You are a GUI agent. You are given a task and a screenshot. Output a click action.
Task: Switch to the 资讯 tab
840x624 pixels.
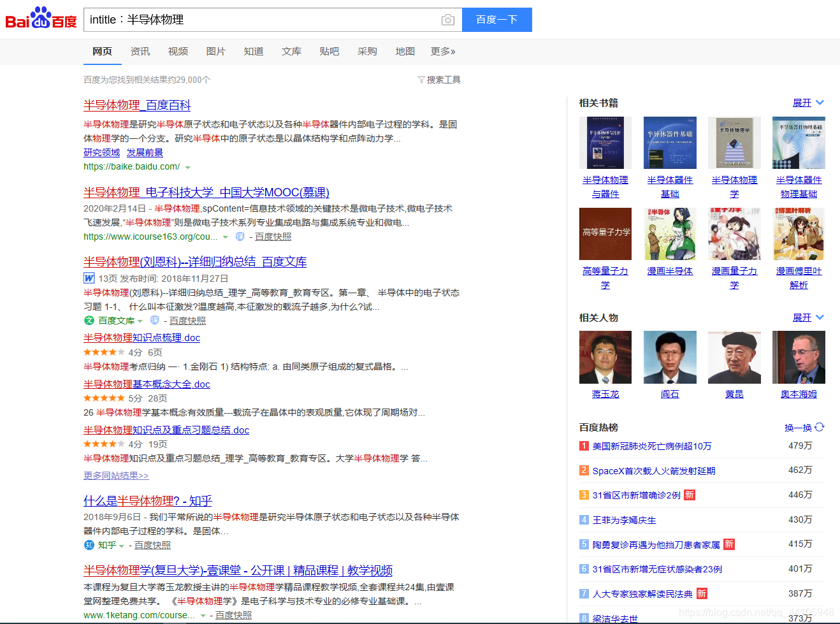point(140,51)
